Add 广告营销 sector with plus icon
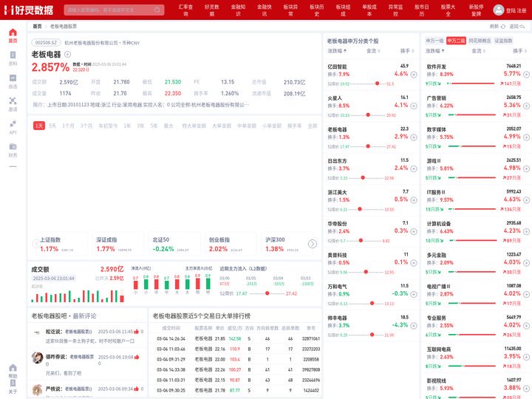 [x=526, y=106]
